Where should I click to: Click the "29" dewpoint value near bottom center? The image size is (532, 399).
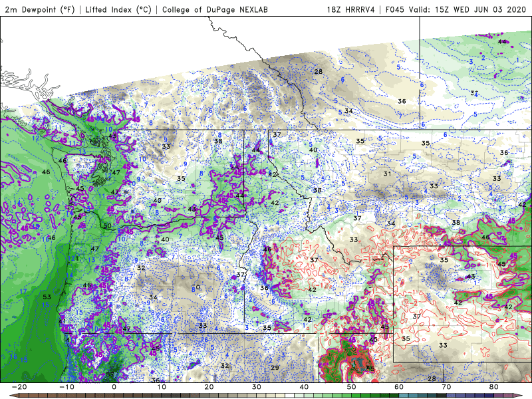point(275,368)
